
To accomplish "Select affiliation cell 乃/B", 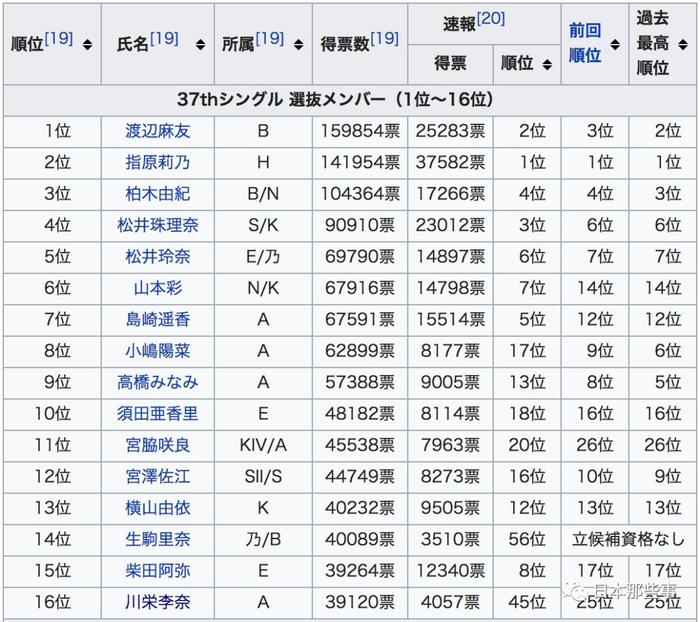I will pyautogui.click(x=263, y=540).
